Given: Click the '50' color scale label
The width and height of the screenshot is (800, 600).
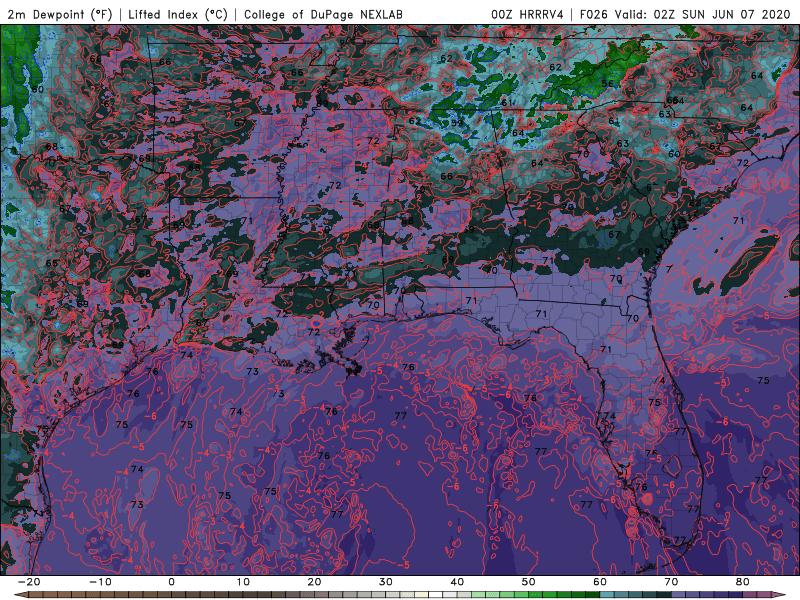Looking at the screenshot, I should pyautogui.click(x=529, y=582).
